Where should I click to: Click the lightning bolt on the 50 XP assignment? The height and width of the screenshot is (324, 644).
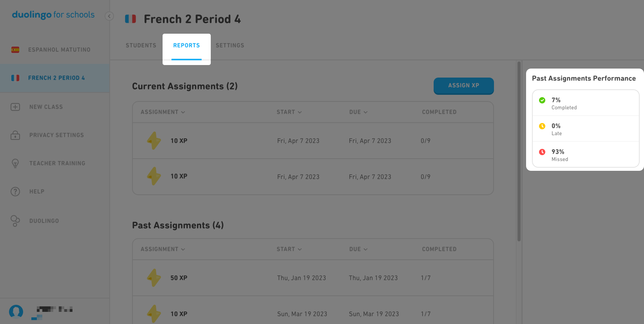click(154, 278)
